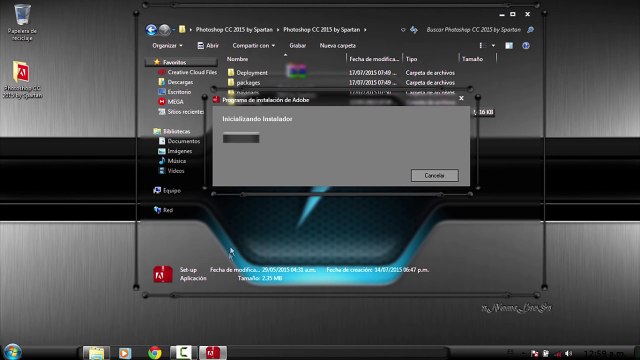Select Música under Bibliotecas

point(172,161)
